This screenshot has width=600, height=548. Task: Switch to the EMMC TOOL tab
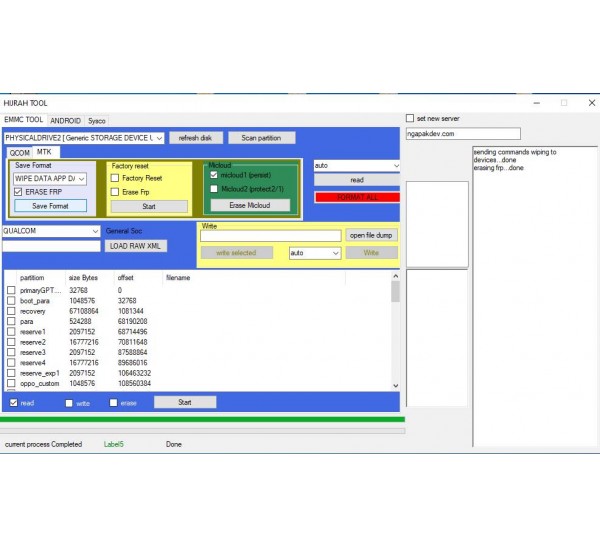[23, 120]
